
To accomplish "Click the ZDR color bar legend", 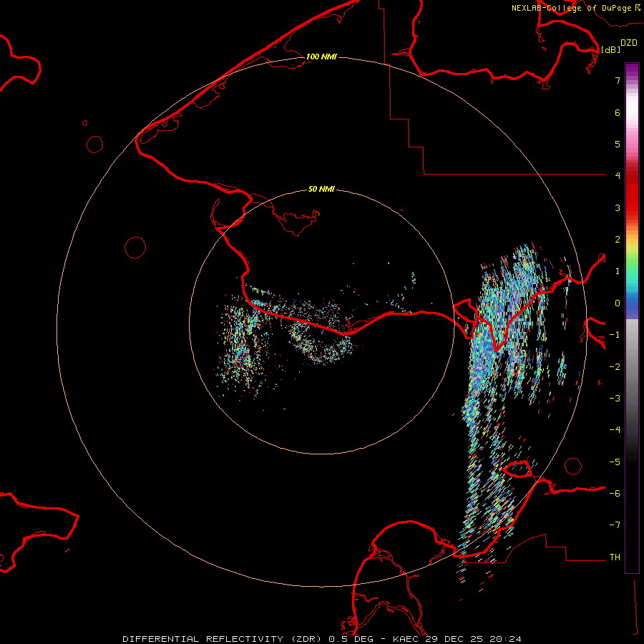I will pyautogui.click(x=632, y=318).
